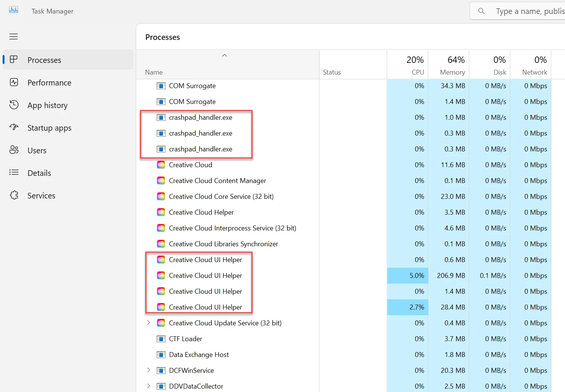565x392 pixels.
Task: Select COM Surrogate using 1.4 MB
Action: coord(192,102)
